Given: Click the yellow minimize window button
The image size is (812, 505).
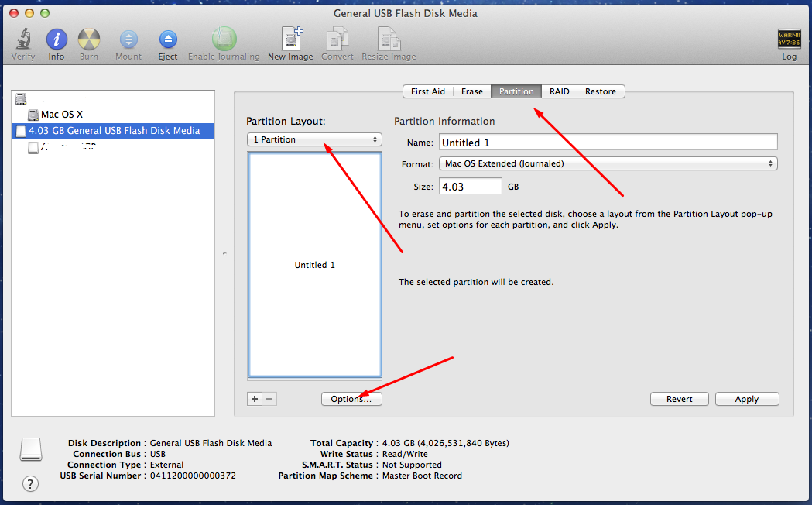Looking at the screenshot, I should click(x=29, y=13).
